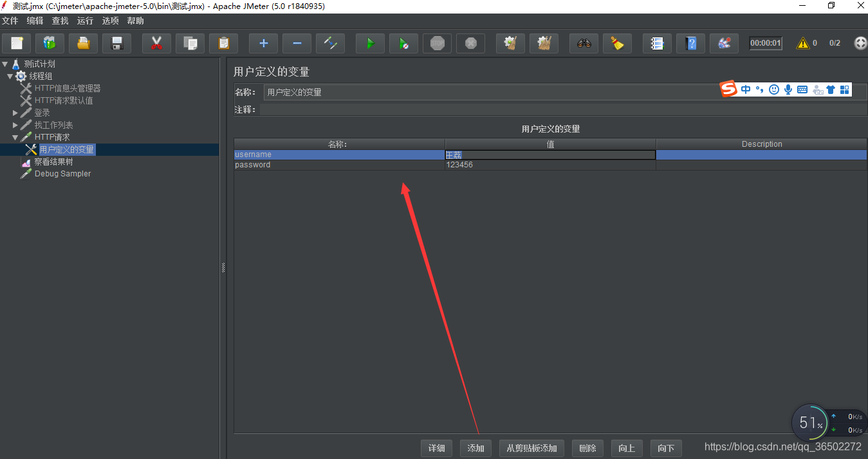Open the Sogou toolbox grid icon
Viewport: 868px width, 459px height.
(845, 89)
